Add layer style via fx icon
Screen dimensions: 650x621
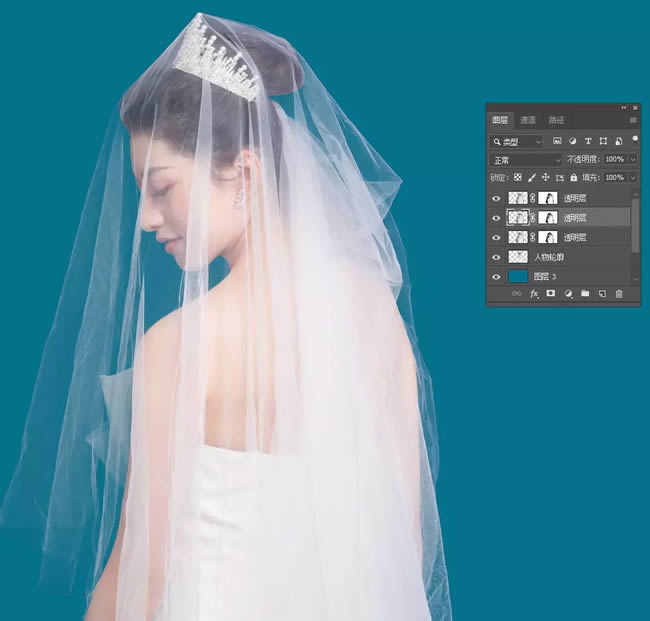click(x=534, y=294)
